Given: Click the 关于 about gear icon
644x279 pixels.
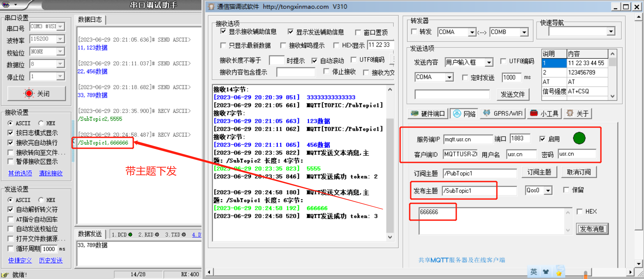Looking at the screenshot, I should click(x=570, y=113).
